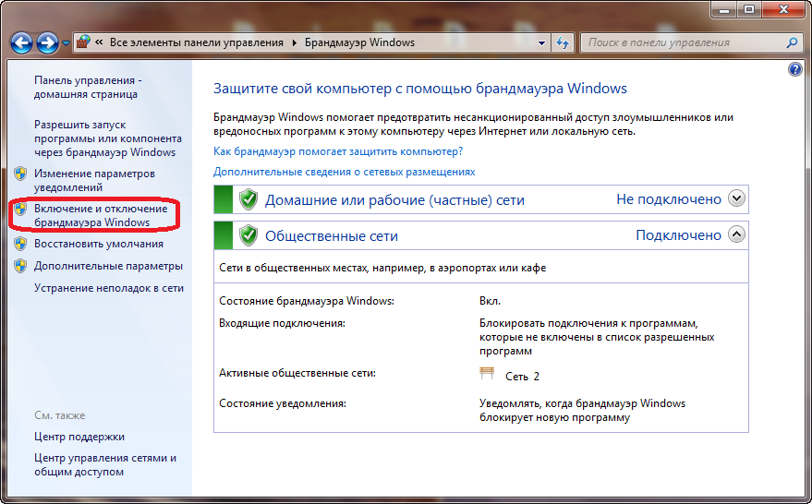Click 'Изменение параметров уведомлений' link

pyautogui.click(x=94, y=180)
